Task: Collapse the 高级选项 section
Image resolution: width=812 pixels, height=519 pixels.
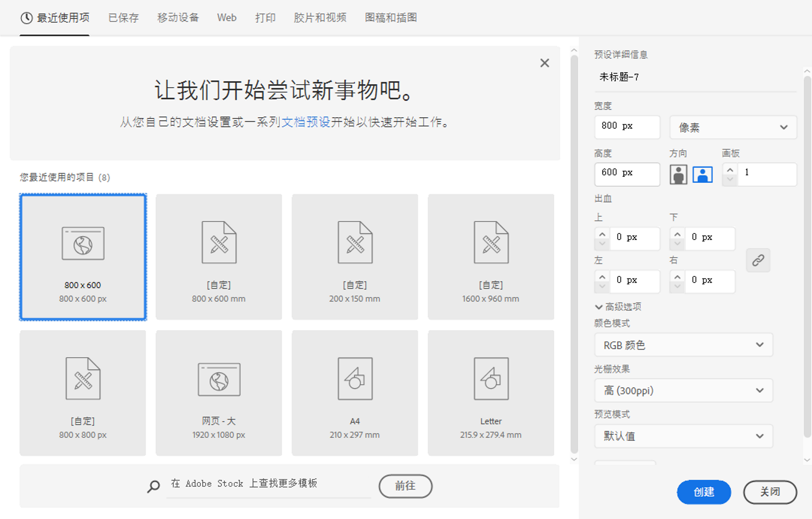Action: coord(618,307)
